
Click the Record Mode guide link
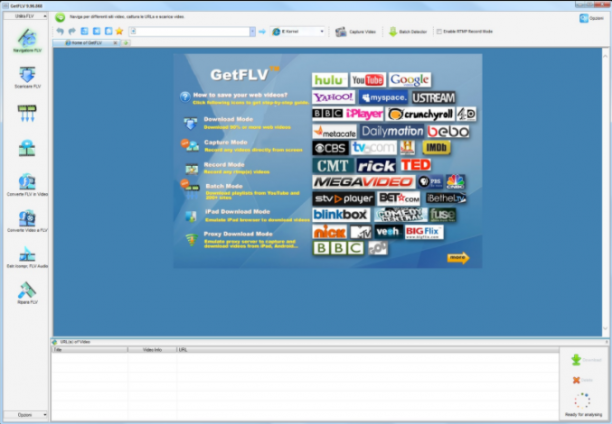tap(224, 164)
